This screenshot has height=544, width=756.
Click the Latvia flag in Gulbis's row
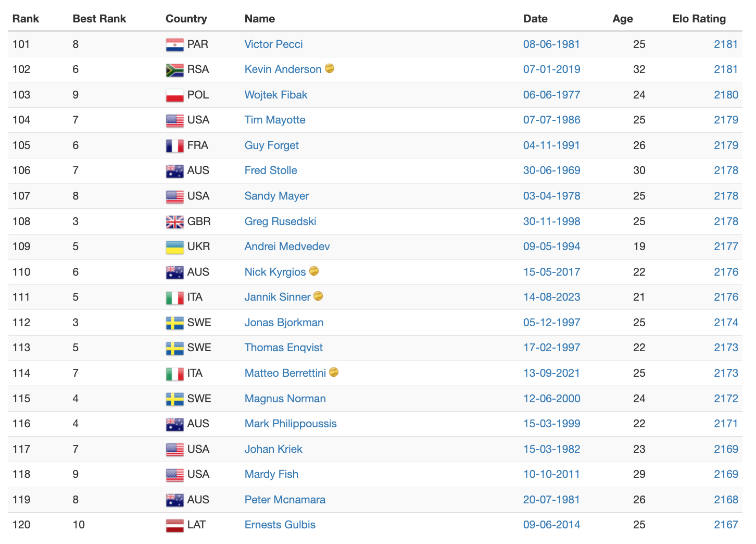174,525
